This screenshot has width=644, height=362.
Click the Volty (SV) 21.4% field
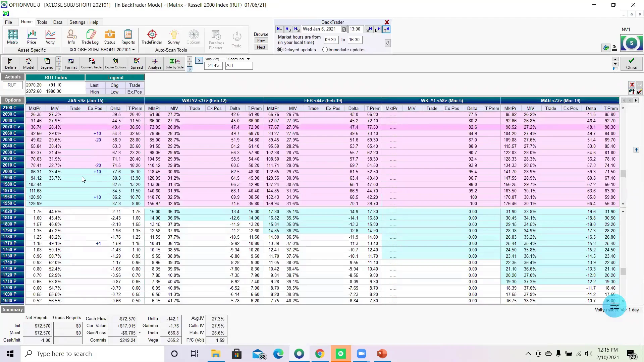pos(214,66)
